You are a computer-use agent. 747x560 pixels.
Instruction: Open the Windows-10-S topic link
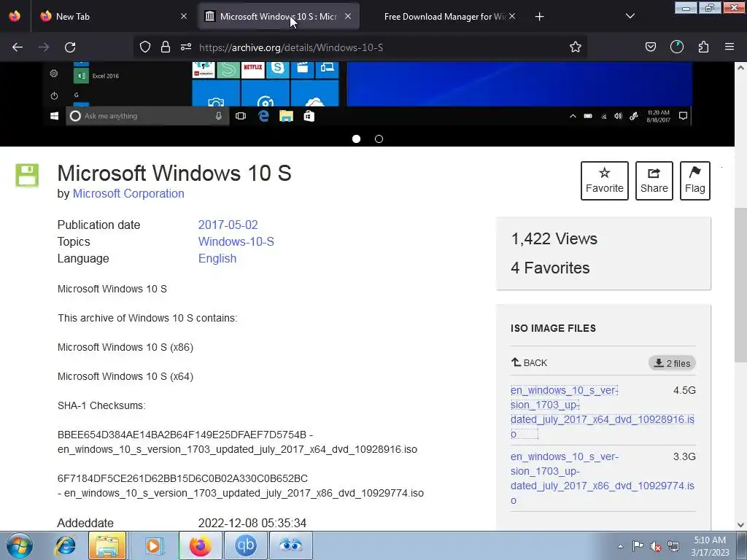click(x=236, y=241)
